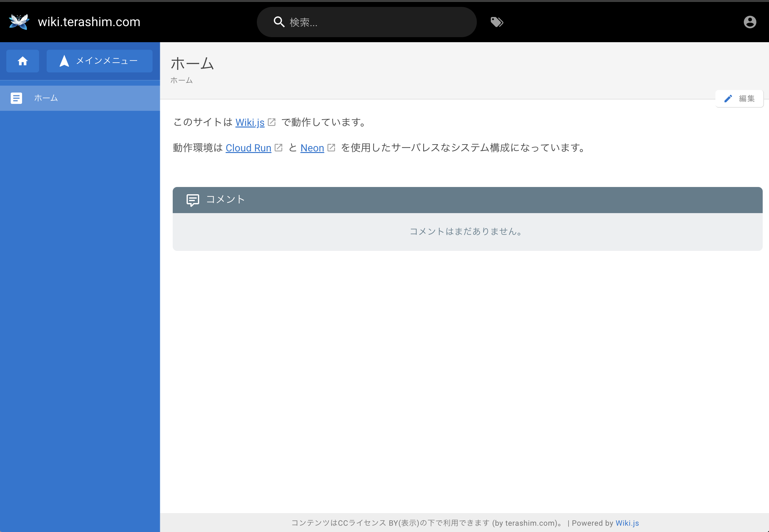Click the butterfly site logo
This screenshot has width=769, height=532.
(x=18, y=21)
